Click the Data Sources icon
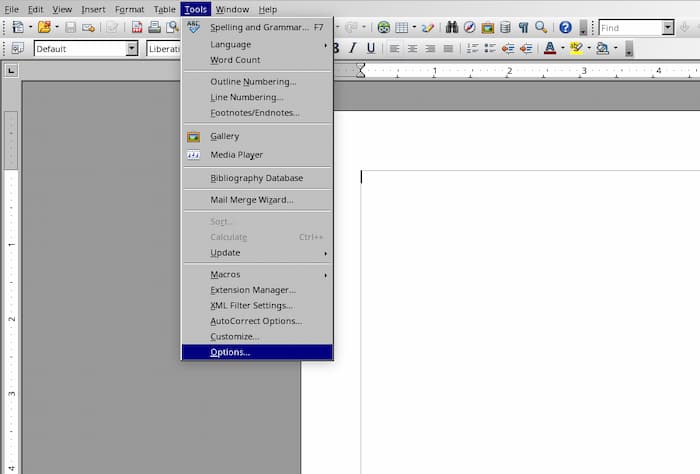The width and height of the screenshot is (700, 474). tap(504, 27)
